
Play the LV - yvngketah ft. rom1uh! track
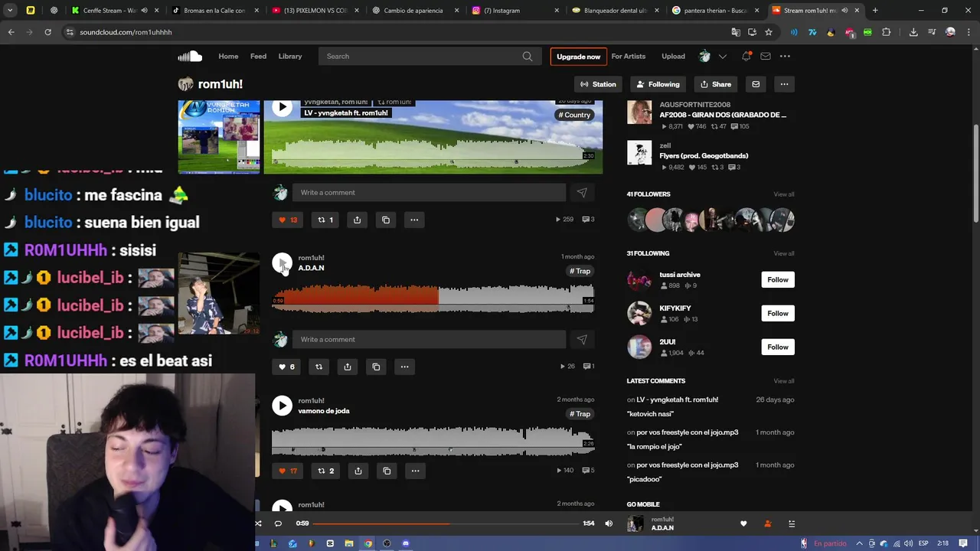(283, 108)
